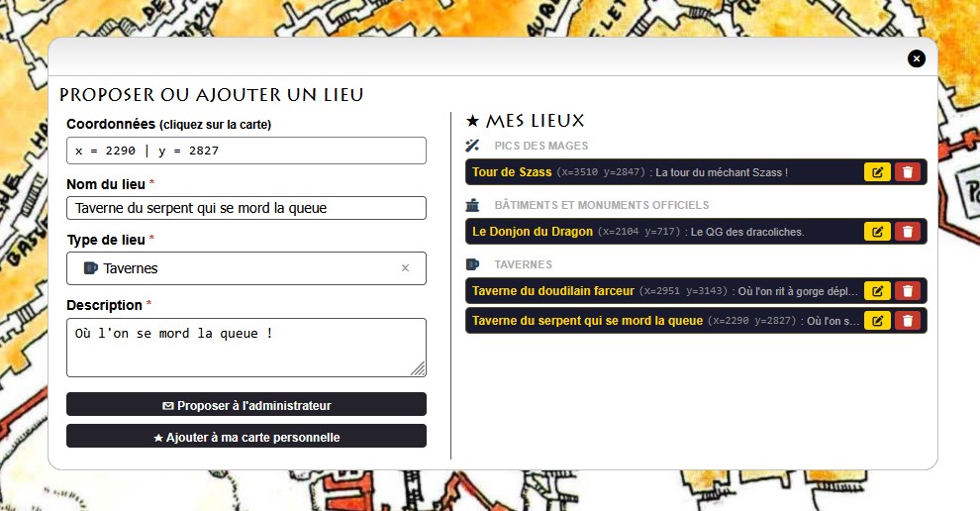Edit Taverne du doudilain farceur
The image size is (980, 511).
[x=877, y=291]
